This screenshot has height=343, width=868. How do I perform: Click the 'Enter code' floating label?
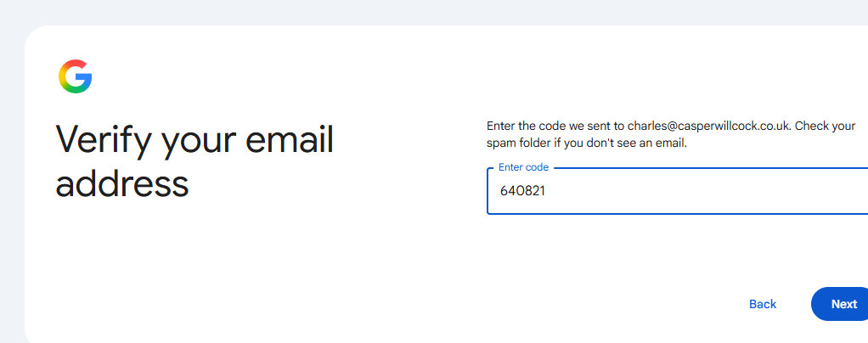(x=523, y=167)
